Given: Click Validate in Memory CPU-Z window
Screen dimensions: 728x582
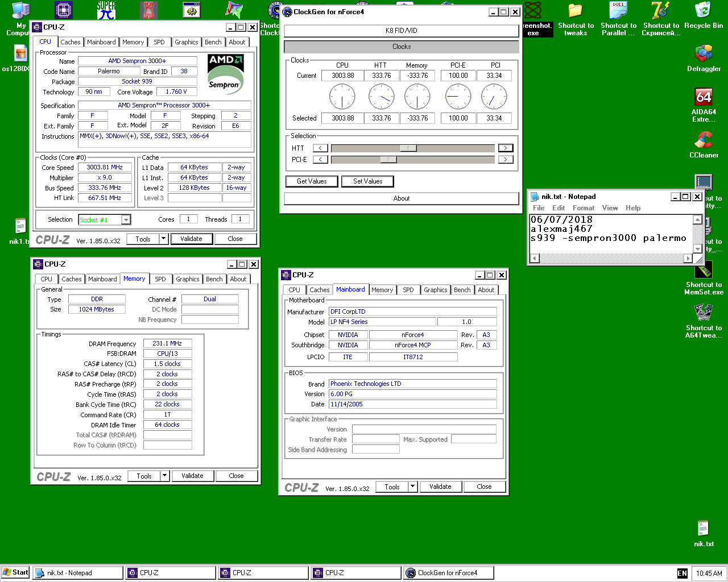Looking at the screenshot, I should click(x=193, y=476).
